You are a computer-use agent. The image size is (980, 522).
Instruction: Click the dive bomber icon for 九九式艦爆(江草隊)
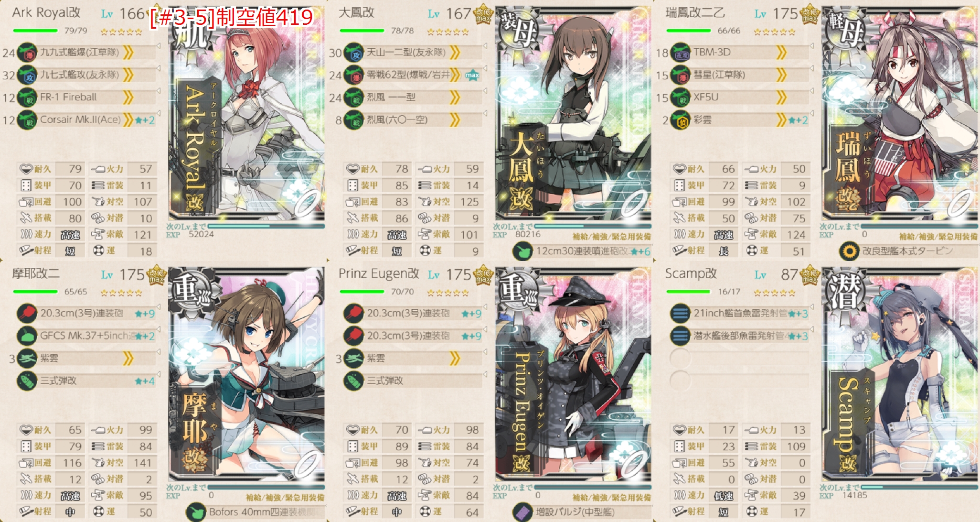(27, 53)
